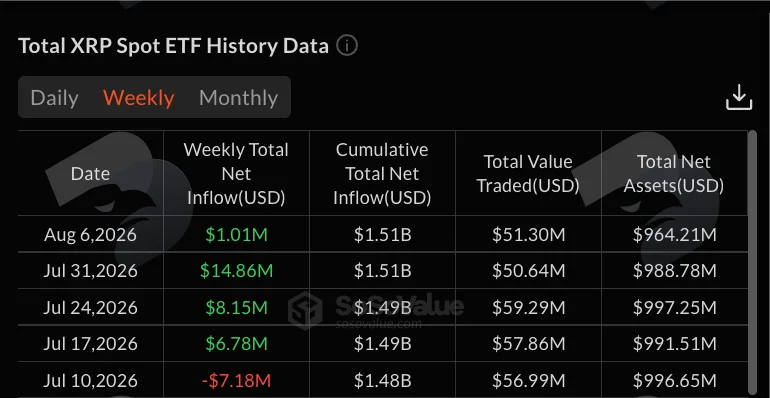Image resolution: width=770 pixels, height=398 pixels.
Task: Click the $57.86M value traded cell
Action: (528, 343)
